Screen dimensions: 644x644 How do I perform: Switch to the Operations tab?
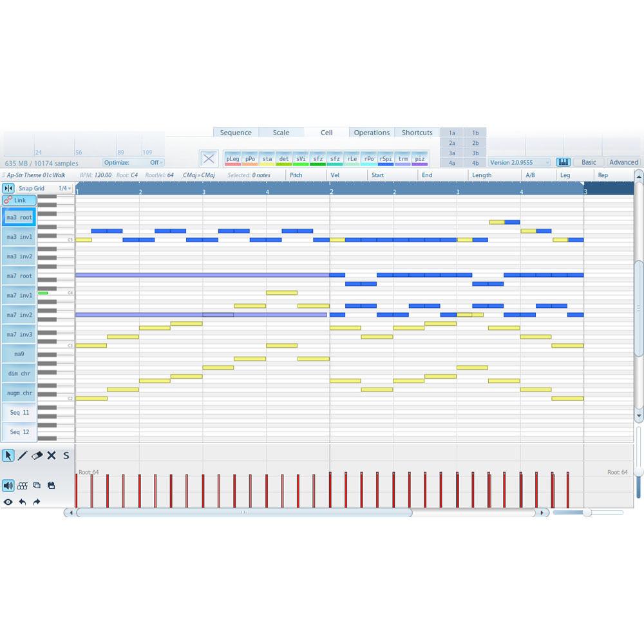coord(372,132)
